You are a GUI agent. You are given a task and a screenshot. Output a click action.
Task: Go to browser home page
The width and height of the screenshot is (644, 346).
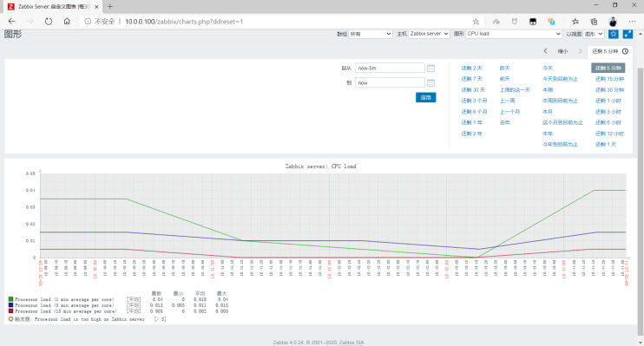click(x=67, y=22)
